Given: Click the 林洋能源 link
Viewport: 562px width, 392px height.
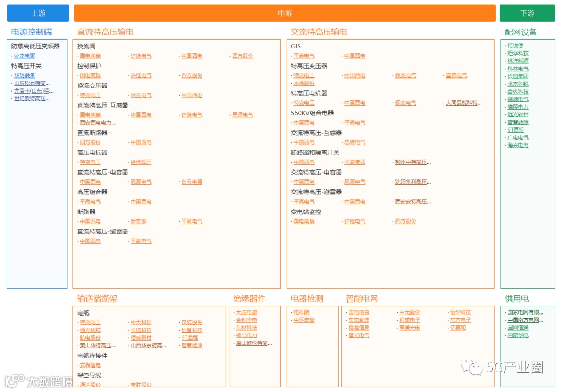Looking at the screenshot, I should pos(518,61).
